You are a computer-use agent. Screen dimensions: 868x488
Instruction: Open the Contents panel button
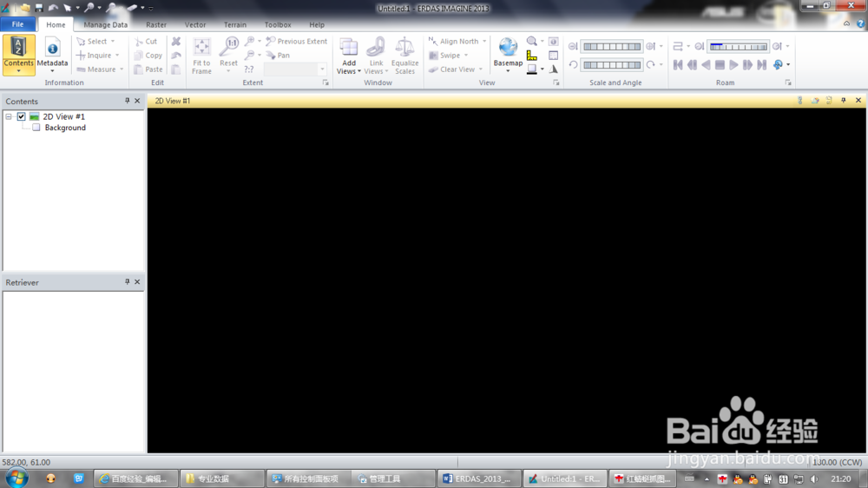click(19, 55)
